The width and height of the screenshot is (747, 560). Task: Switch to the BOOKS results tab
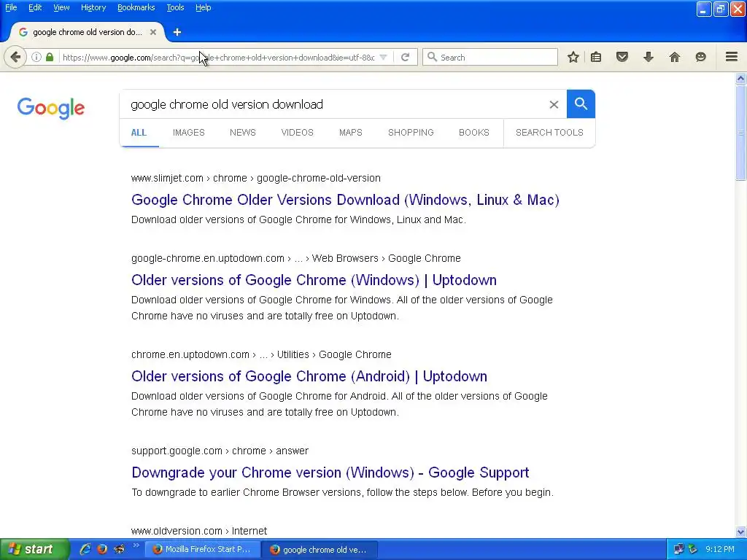(474, 133)
